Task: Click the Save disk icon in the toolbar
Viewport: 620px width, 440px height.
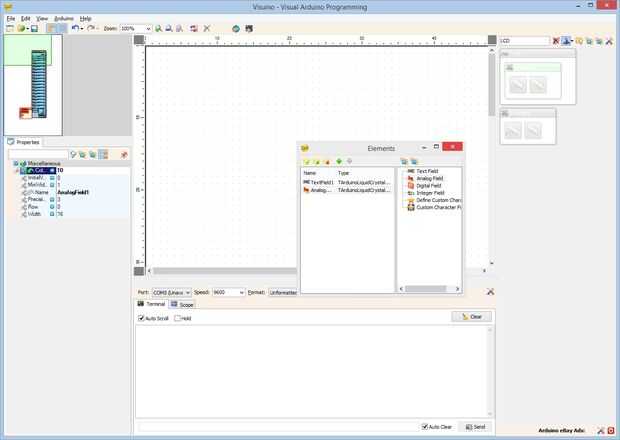Action: (34, 28)
